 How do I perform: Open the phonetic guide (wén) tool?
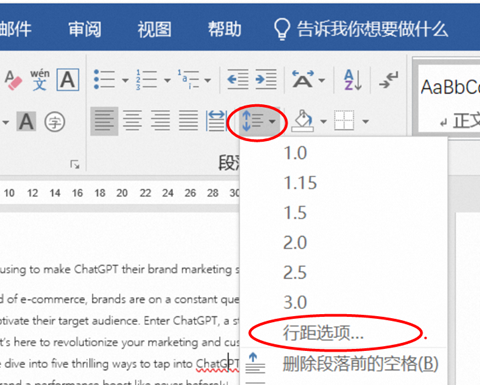[x=40, y=80]
